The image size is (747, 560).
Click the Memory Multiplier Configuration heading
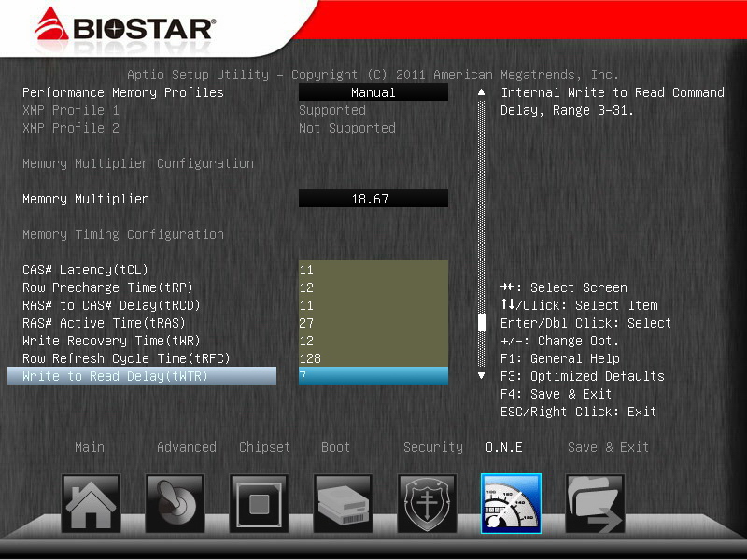[x=138, y=163]
